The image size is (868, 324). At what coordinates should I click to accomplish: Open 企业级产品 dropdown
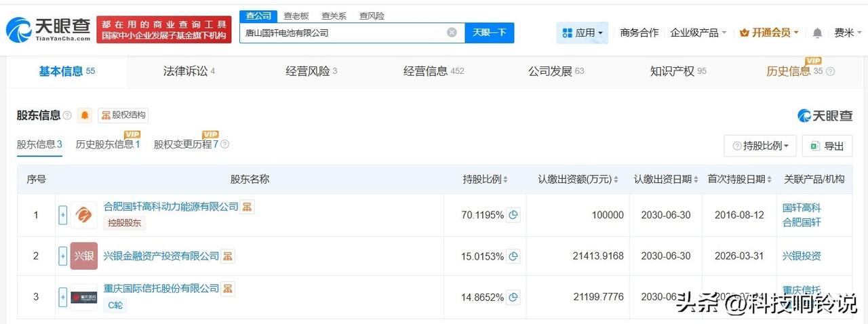pos(698,33)
